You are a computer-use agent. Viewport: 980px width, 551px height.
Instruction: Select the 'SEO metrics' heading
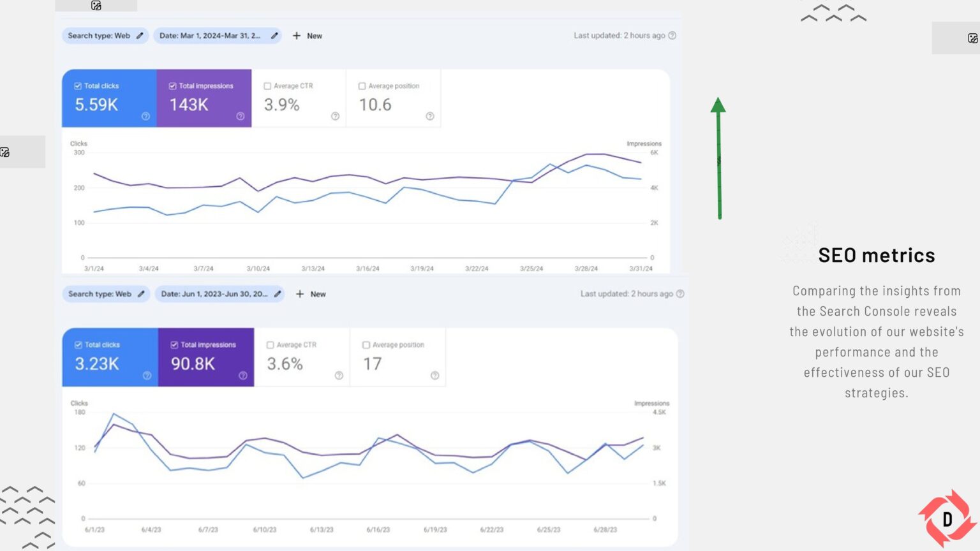point(877,256)
